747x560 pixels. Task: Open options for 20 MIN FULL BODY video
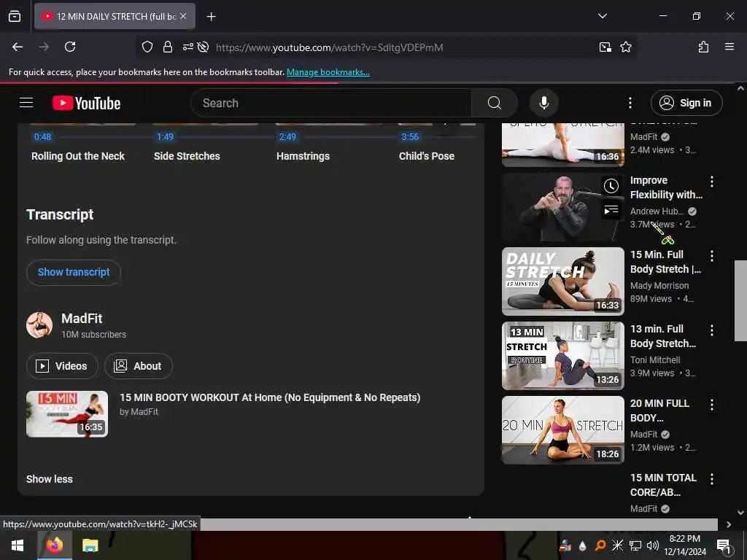click(712, 405)
